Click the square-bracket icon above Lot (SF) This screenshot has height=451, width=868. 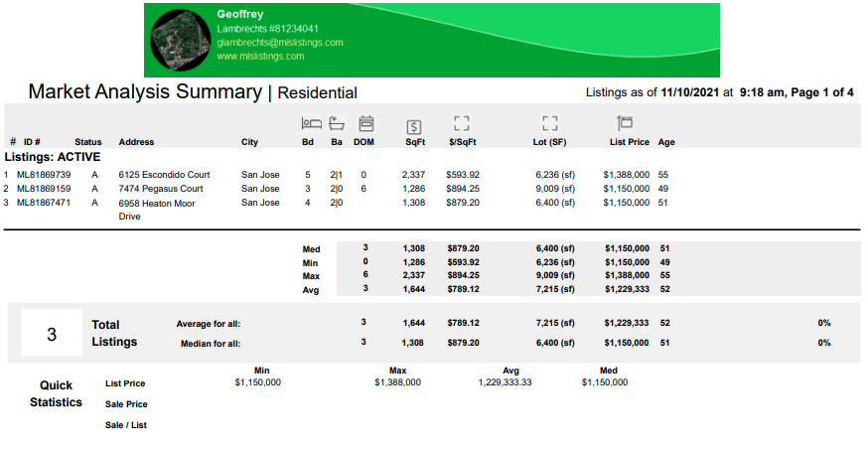549,123
